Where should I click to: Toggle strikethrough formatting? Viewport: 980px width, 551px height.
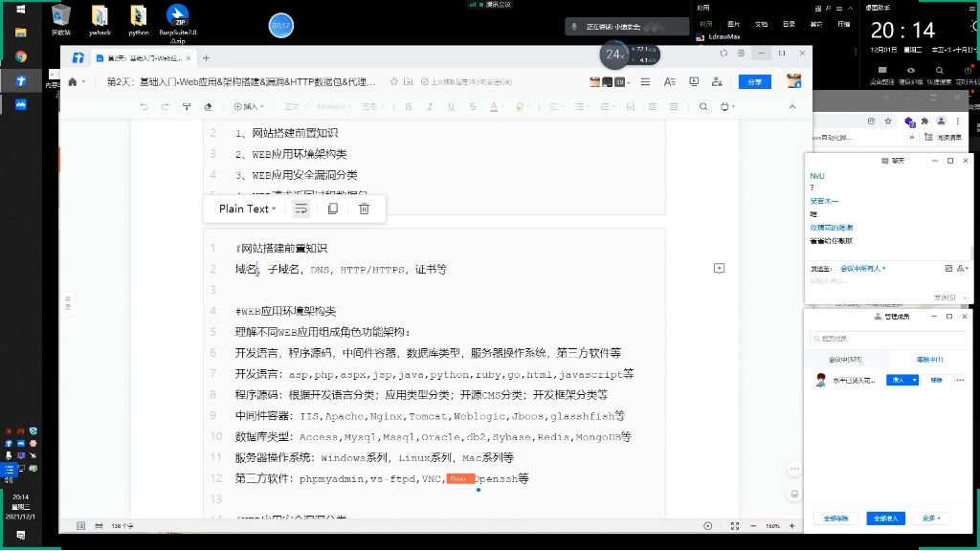[x=473, y=107]
